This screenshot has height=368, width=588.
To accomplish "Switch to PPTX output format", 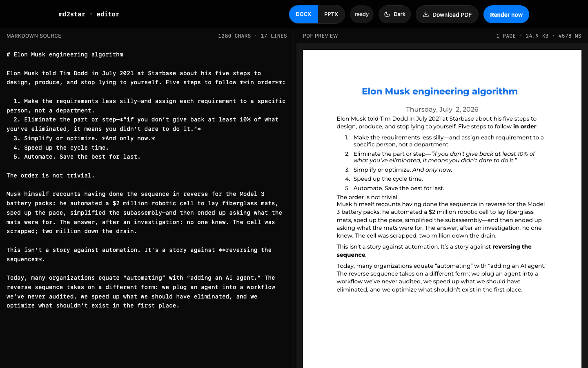I will coord(331,14).
